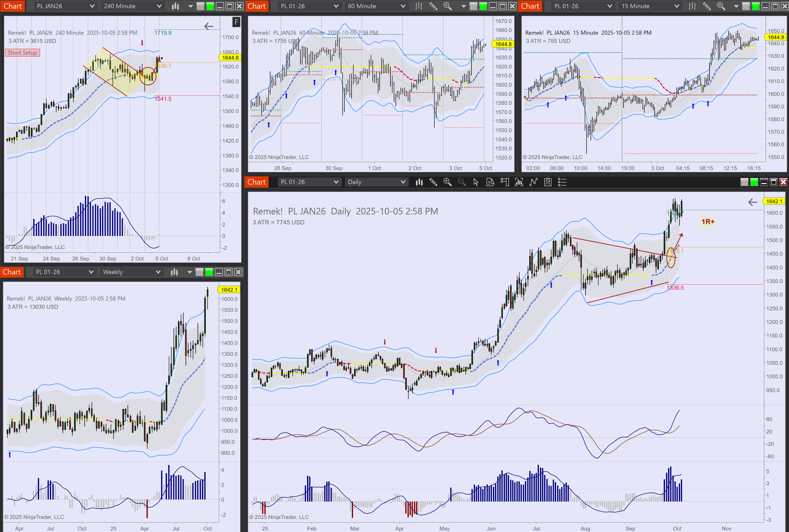The width and height of the screenshot is (789, 532).
Task: Click Zoom Out icon in Daily chart
Action: coord(461,182)
